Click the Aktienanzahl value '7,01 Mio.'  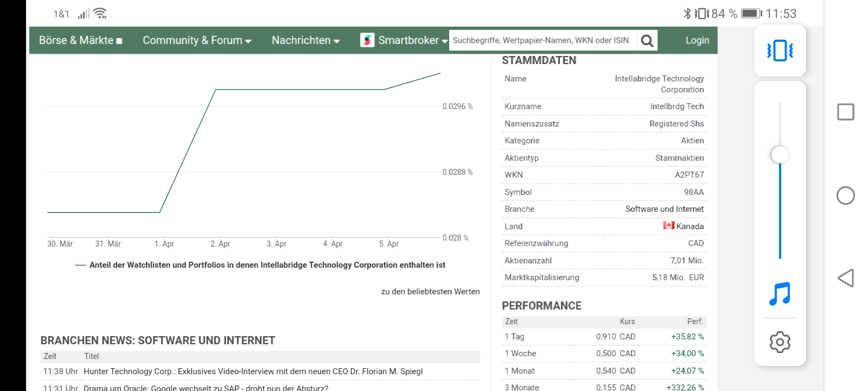(687, 261)
